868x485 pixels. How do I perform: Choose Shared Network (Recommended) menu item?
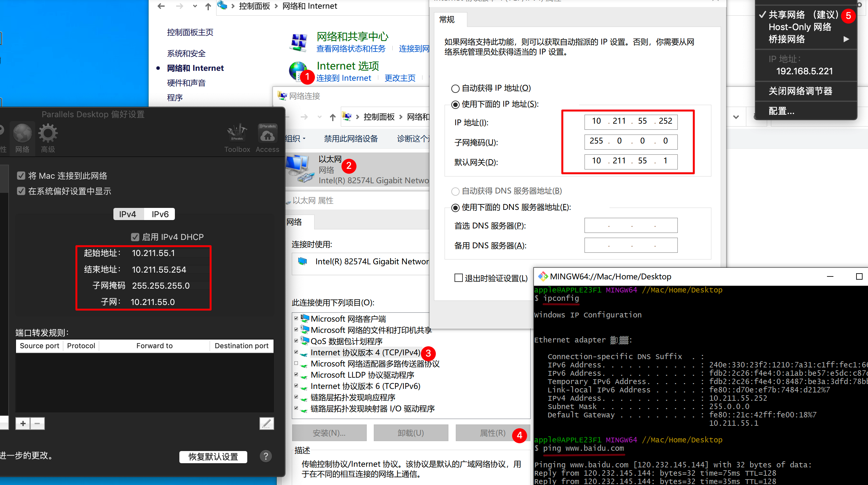click(803, 15)
